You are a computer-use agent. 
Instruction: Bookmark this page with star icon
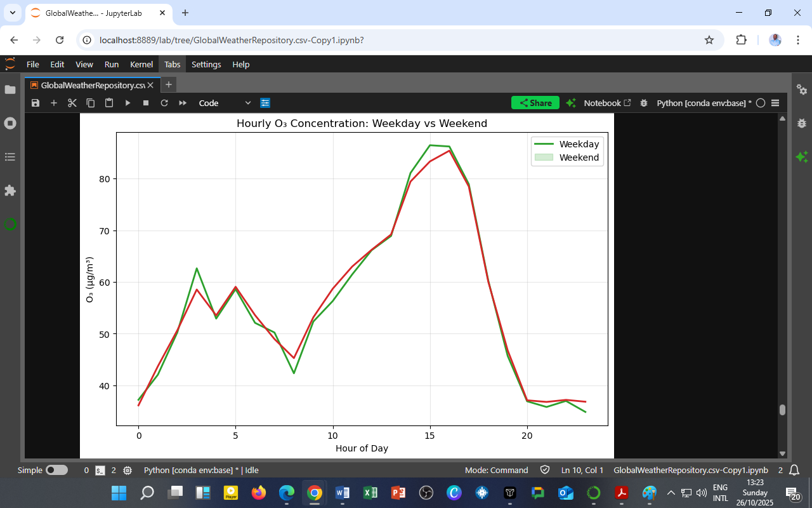click(709, 40)
